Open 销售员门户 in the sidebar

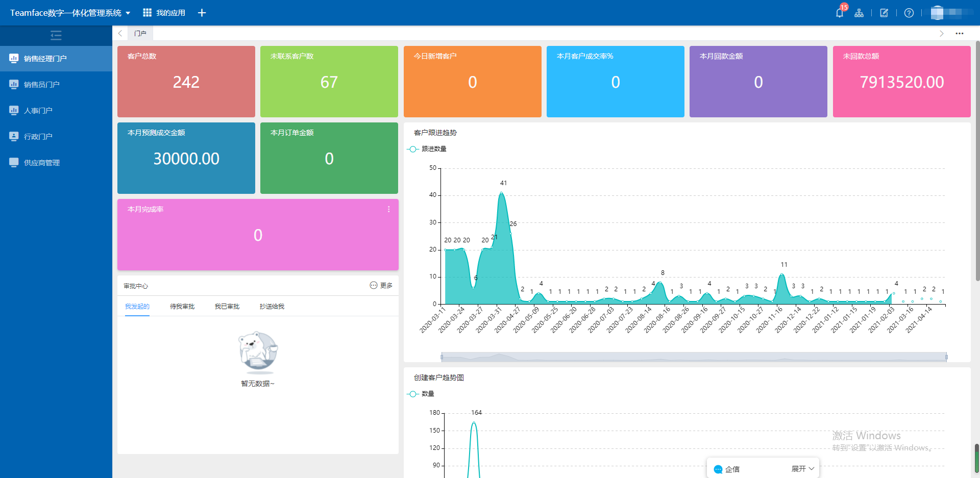(x=42, y=85)
